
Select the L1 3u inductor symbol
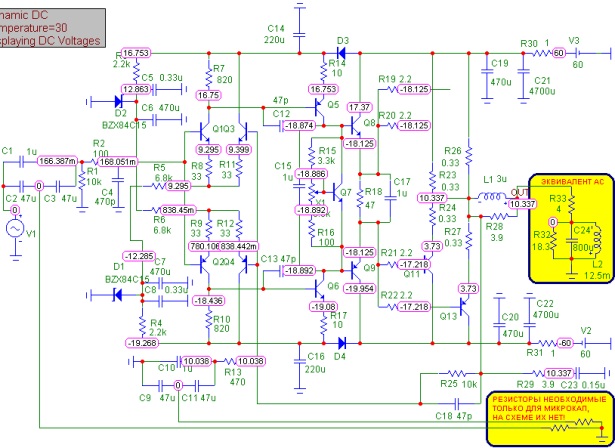click(492, 196)
